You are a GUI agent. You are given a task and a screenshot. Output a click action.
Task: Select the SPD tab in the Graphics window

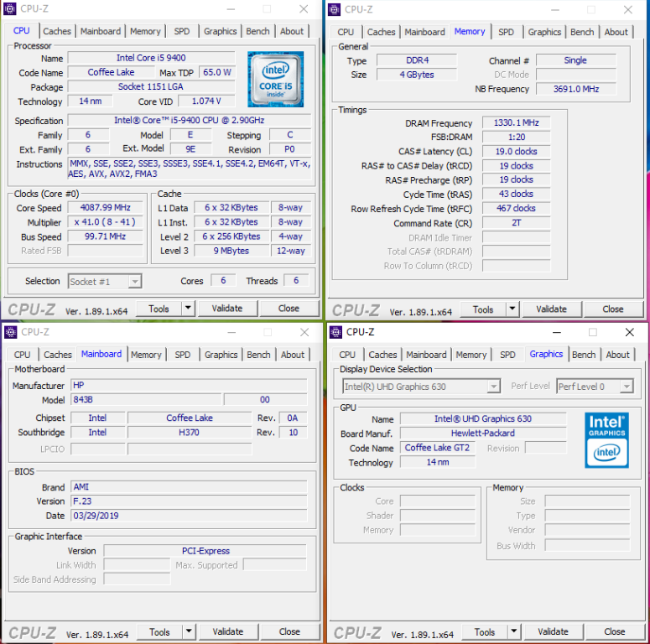(507, 355)
